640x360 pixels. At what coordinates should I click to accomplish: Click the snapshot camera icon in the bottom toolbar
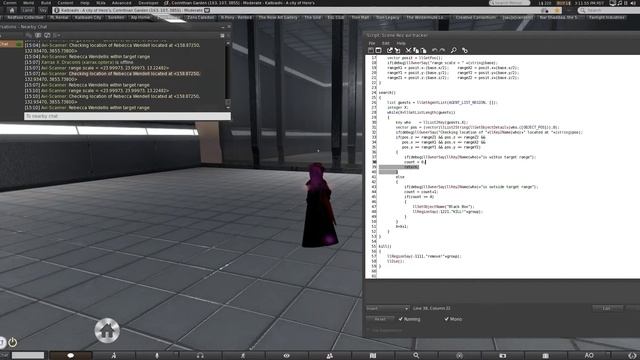point(502,356)
